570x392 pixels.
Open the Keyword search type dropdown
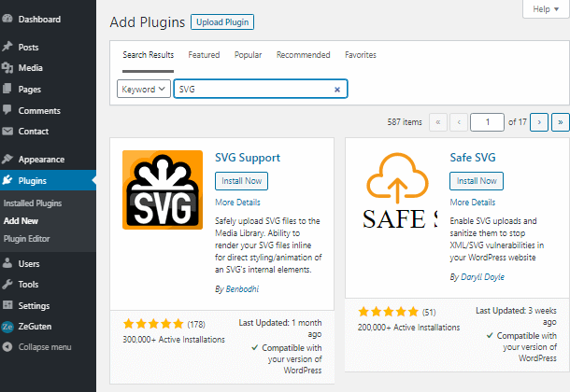click(144, 89)
